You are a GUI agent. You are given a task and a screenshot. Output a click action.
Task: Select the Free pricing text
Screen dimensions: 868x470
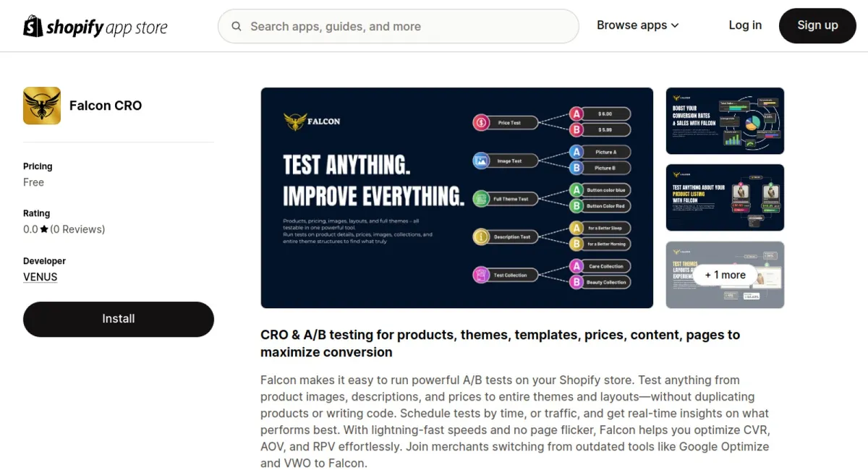click(33, 182)
